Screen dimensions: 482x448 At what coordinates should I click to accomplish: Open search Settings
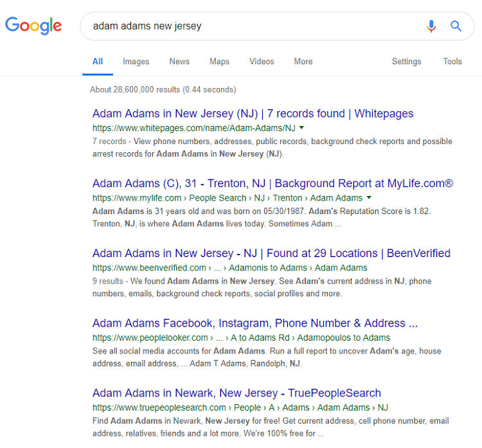[406, 62]
